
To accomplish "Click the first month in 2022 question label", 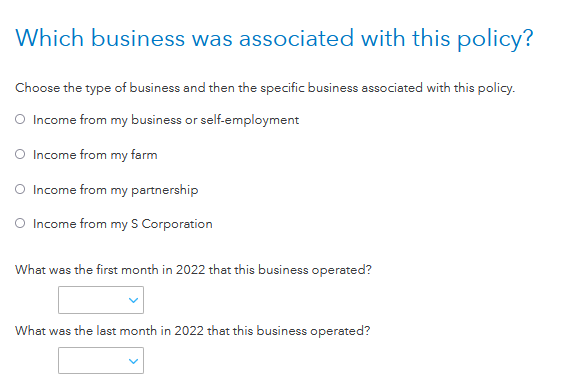I will pos(193,270).
